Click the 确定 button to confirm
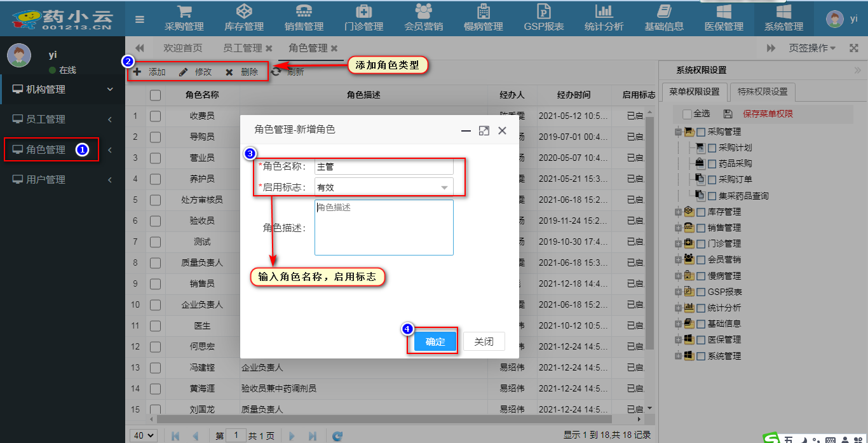868x443 pixels. (435, 341)
